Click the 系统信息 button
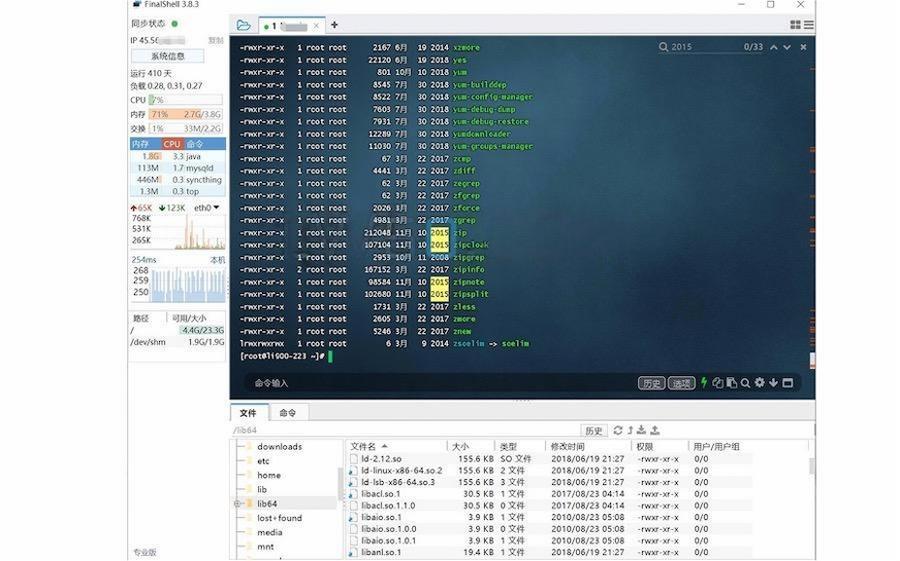Image resolution: width=900 pixels, height=561 pixels. [x=168, y=56]
